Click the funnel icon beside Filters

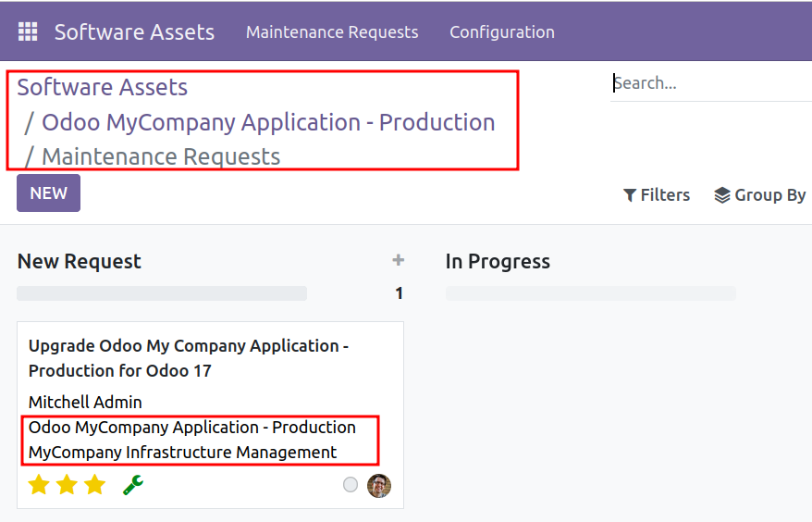tap(629, 195)
